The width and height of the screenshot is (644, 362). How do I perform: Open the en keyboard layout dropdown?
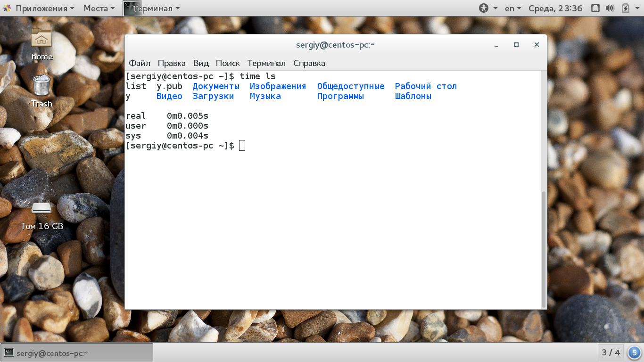pos(513,8)
